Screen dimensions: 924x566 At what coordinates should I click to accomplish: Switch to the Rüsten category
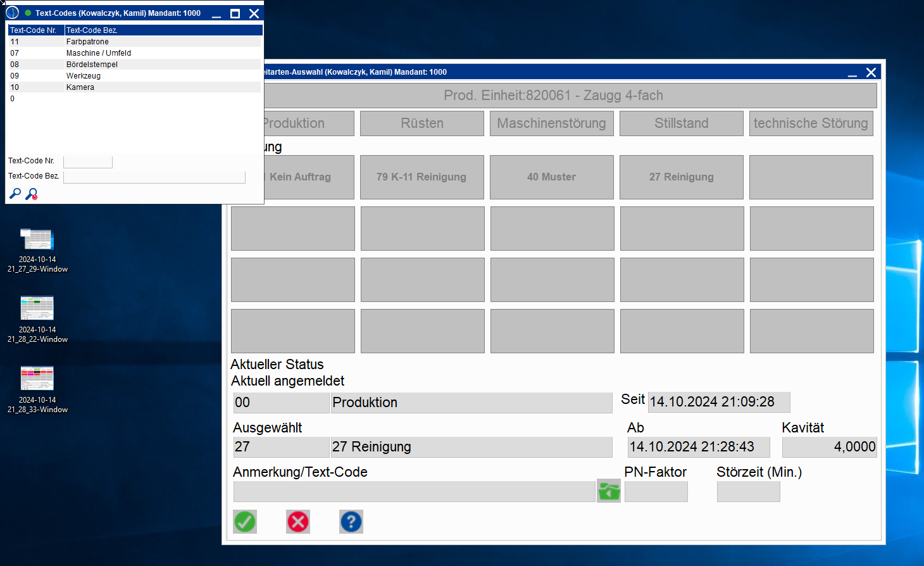422,123
